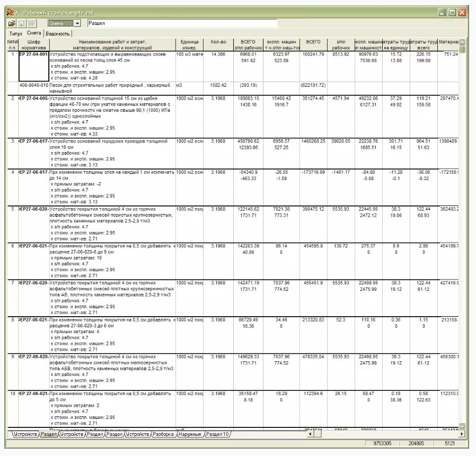Click the total value 455451.9
Viewport: 476px width, 456px height.
313,283
